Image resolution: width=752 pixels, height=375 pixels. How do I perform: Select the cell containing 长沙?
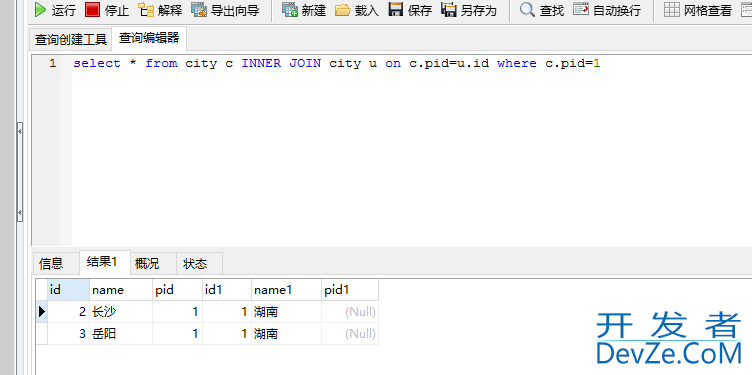coord(121,312)
